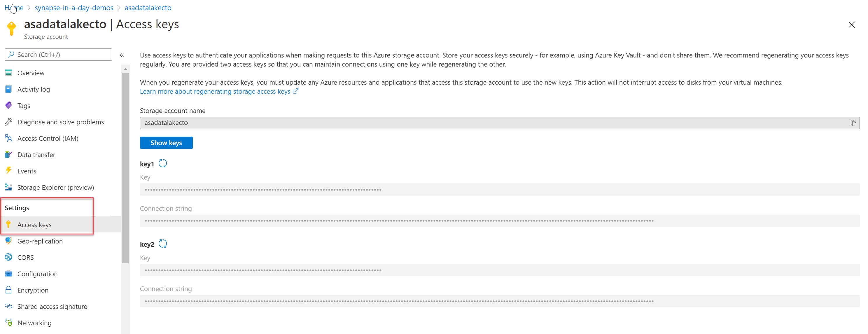Toggle Encryption settings in sidebar
The height and width of the screenshot is (334, 868).
coord(33,290)
